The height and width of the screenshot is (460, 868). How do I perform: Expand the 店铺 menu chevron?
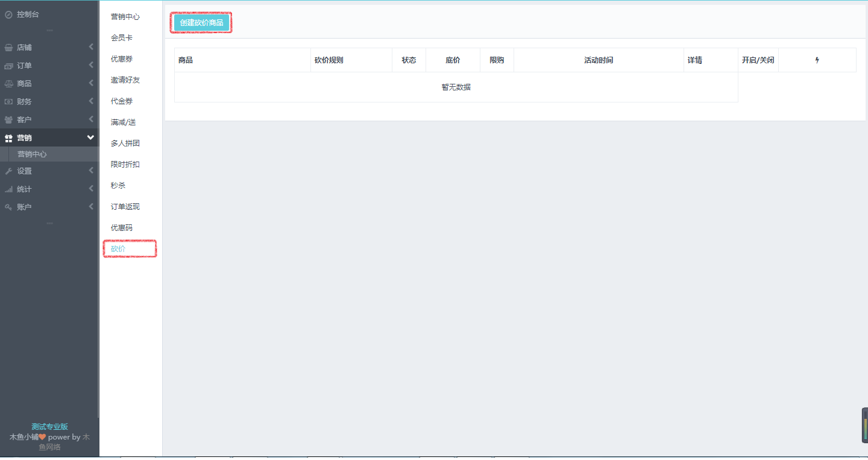pos(91,47)
